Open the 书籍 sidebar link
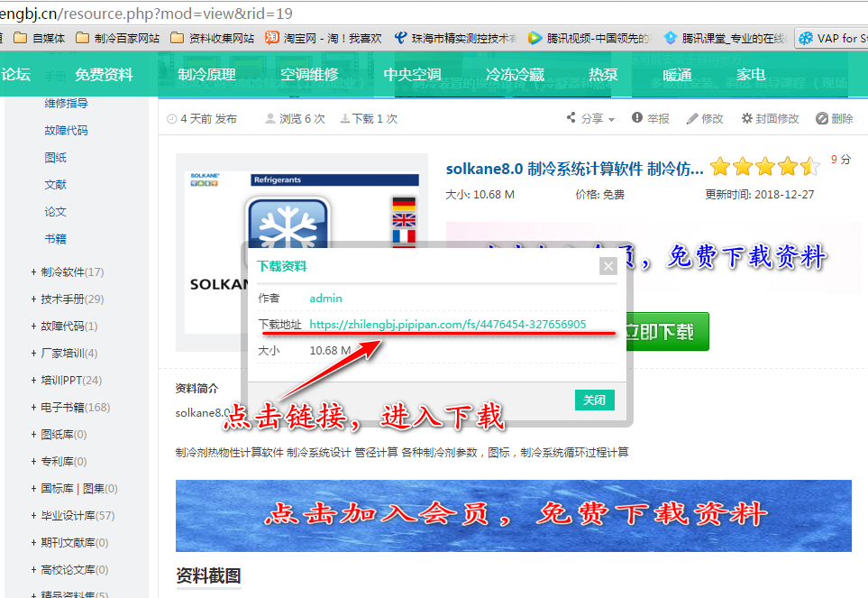This screenshot has width=868, height=598. click(55, 239)
